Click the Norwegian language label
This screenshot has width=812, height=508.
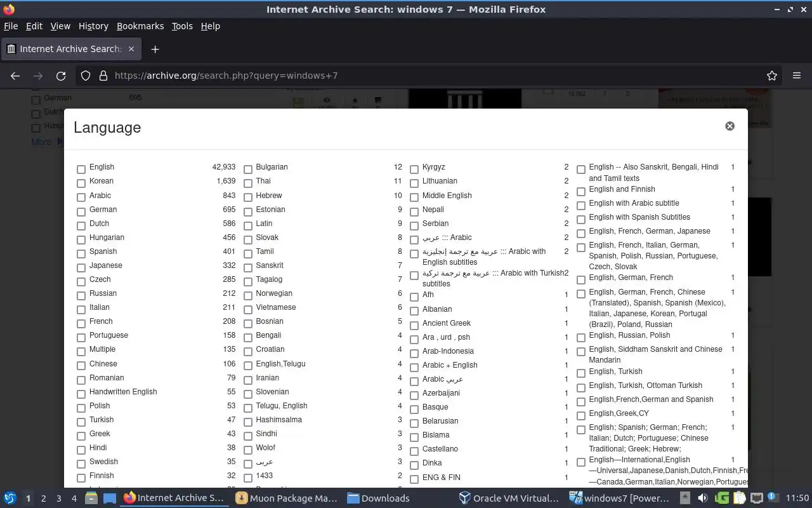(x=274, y=293)
